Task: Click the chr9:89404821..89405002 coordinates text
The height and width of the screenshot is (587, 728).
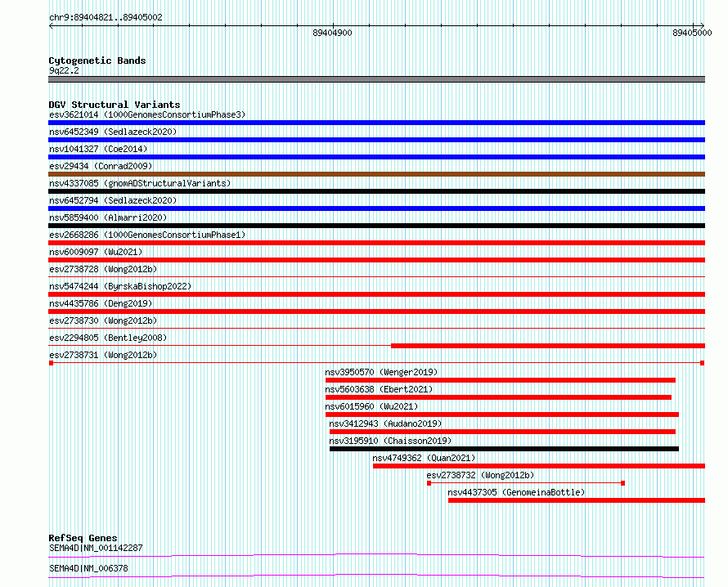Action: [106, 18]
